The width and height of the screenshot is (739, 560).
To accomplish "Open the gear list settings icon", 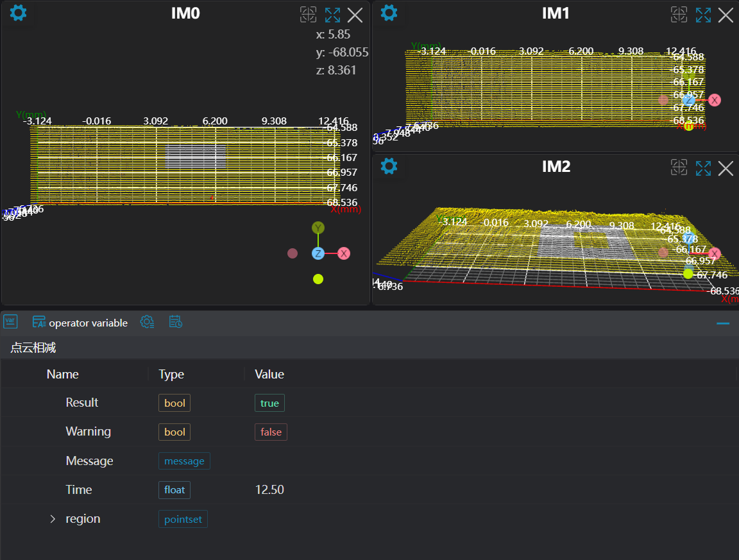I will click(147, 322).
